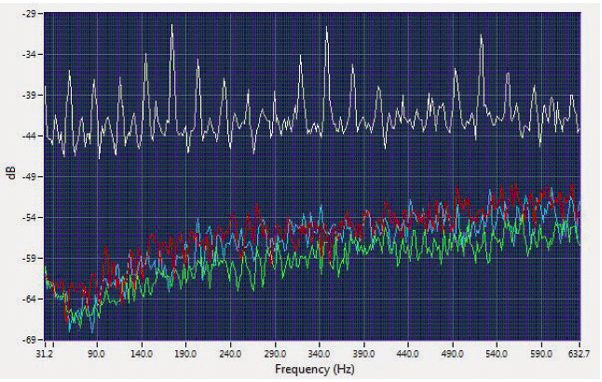Click the white peak near 145 Hz
The width and height of the screenshot is (602, 382).
146,55
